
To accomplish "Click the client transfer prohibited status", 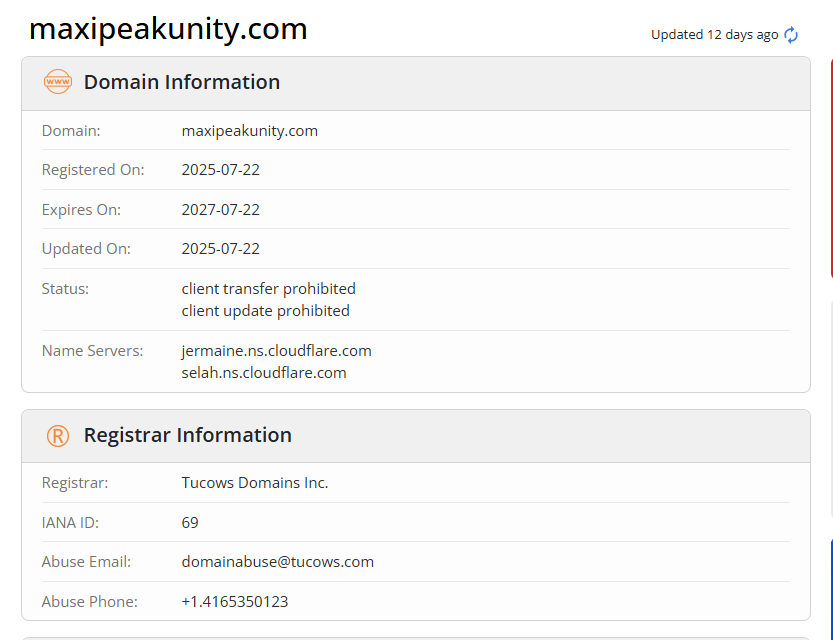I will [x=268, y=289].
